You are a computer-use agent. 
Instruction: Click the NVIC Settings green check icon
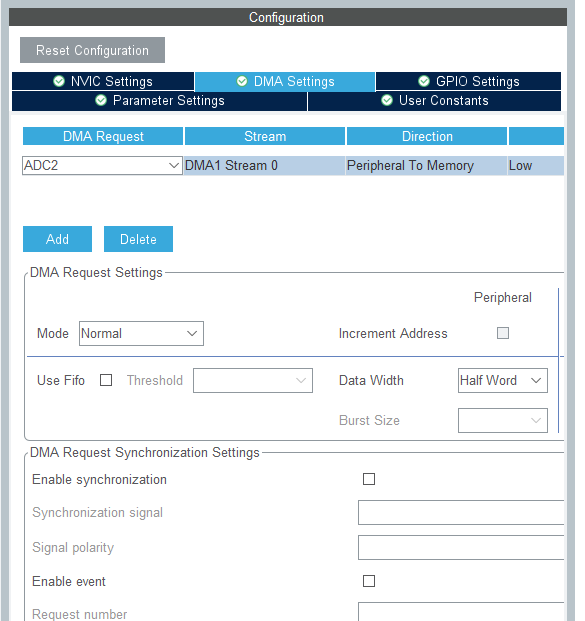pyautogui.click(x=59, y=81)
